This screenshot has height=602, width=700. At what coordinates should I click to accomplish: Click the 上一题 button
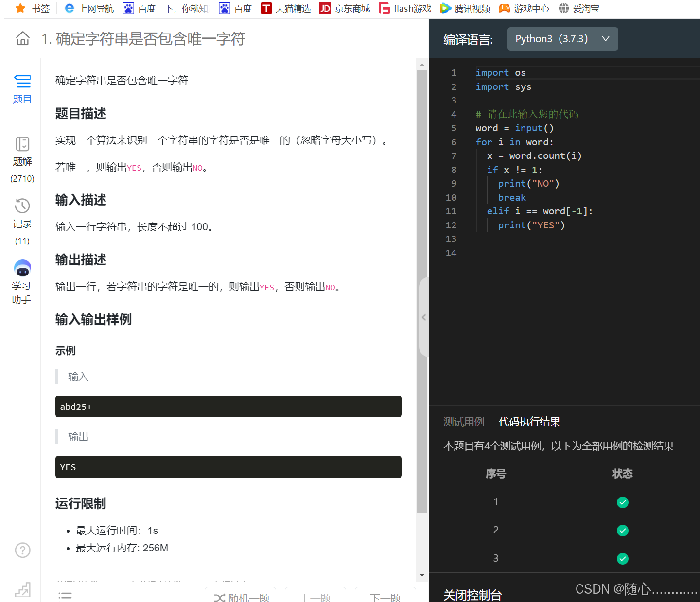(315, 596)
